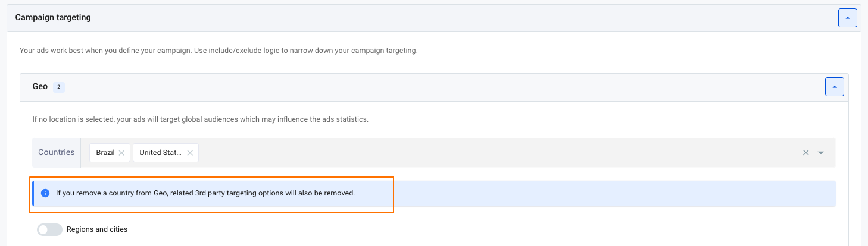Open the Countries dropdown arrow
The height and width of the screenshot is (246, 868).
pyautogui.click(x=821, y=153)
